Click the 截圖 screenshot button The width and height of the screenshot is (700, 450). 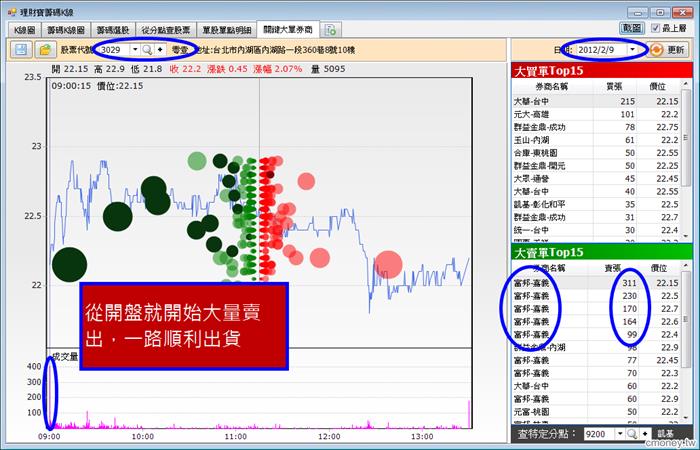click(x=632, y=28)
